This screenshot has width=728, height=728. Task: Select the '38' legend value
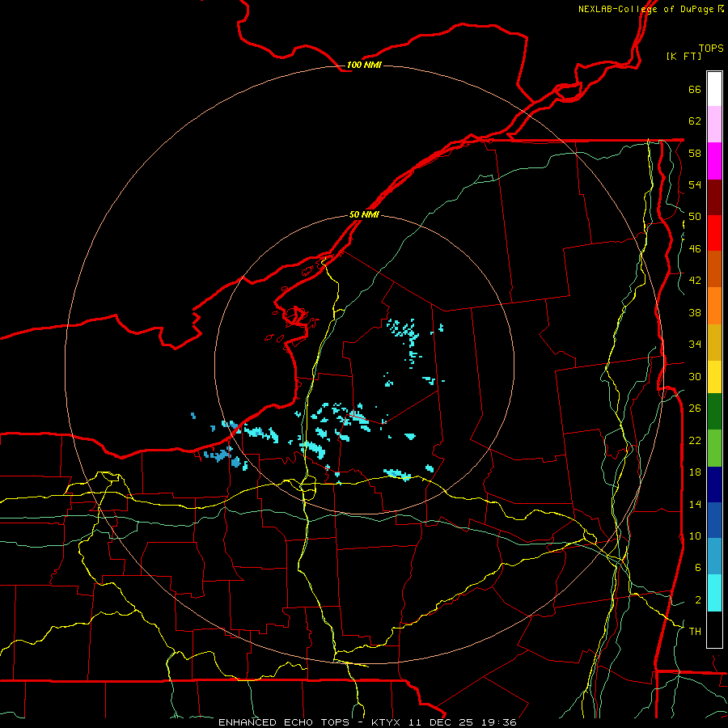(x=695, y=312)
